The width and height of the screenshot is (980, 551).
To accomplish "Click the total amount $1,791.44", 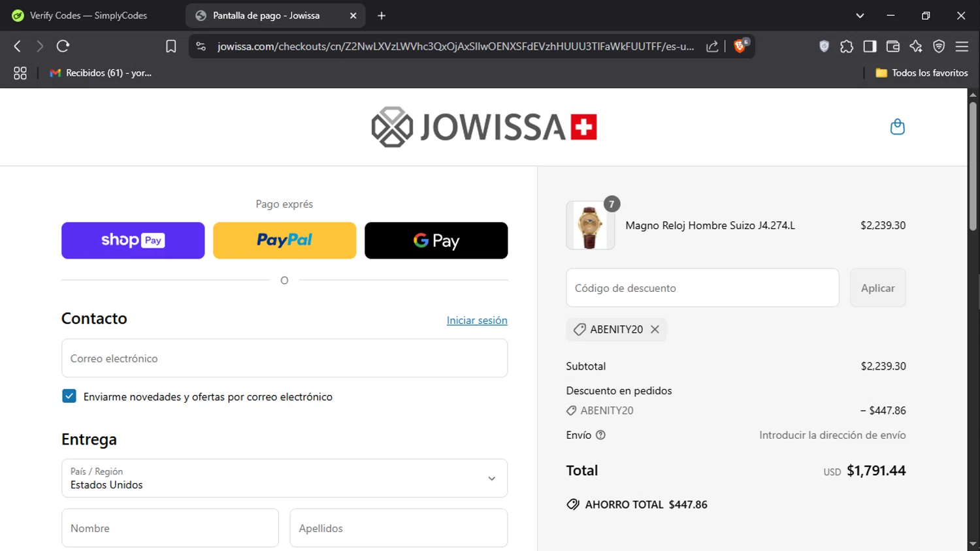I will pyautogui.click(x=876, y=471).
